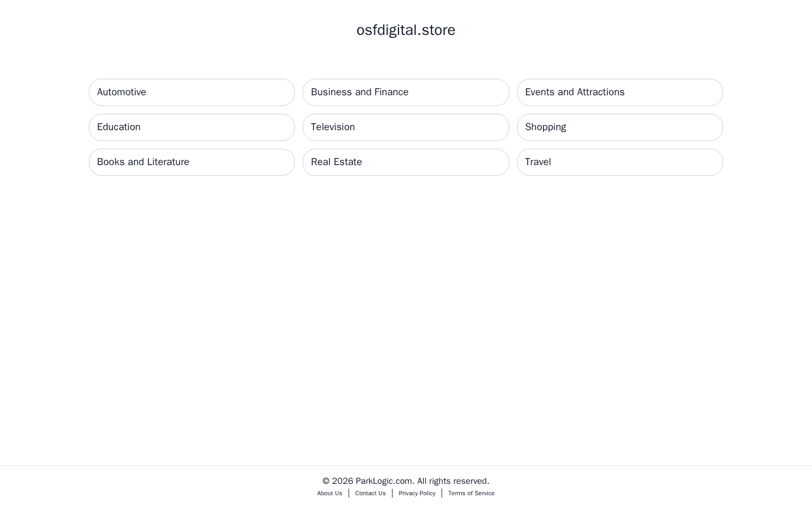View the Privacy Policy page
The width and height of the screenshot is (812, 508).
point(417,493)
